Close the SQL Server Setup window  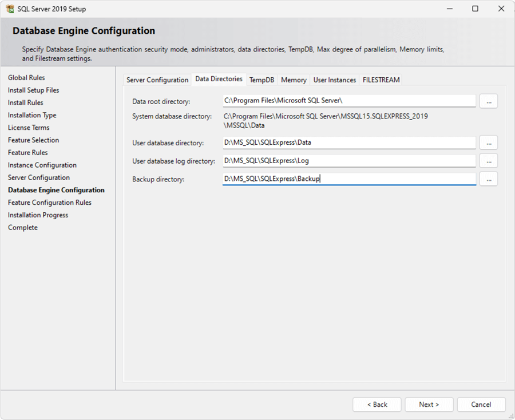click(501, 9)
